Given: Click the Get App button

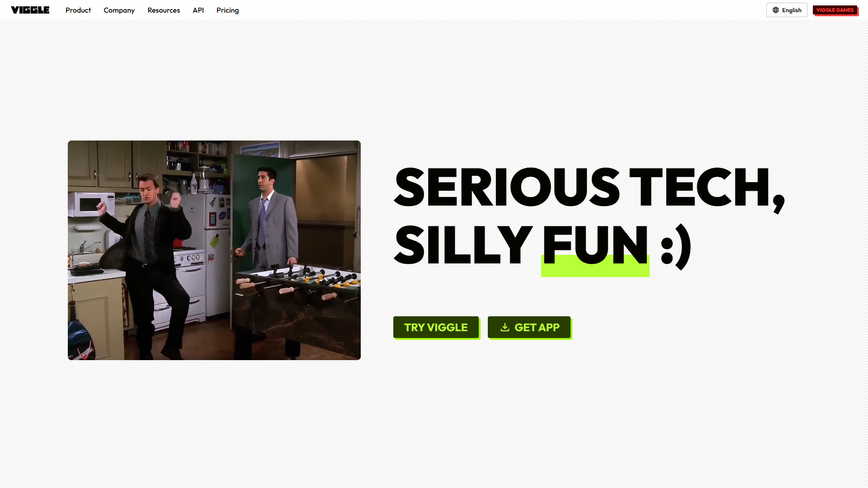Looking at the screenshot, I should [x=529, y=327].
